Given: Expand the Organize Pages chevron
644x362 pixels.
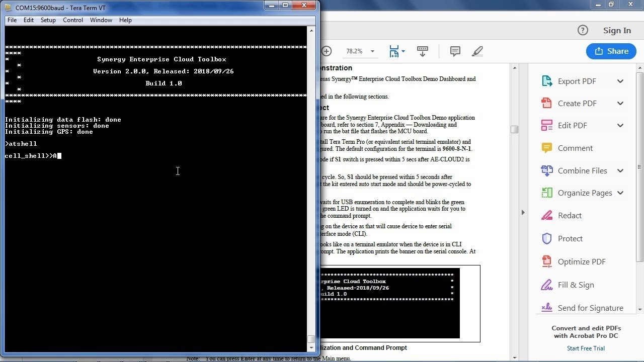Looking at the screenshot, I should coord(620,193).
